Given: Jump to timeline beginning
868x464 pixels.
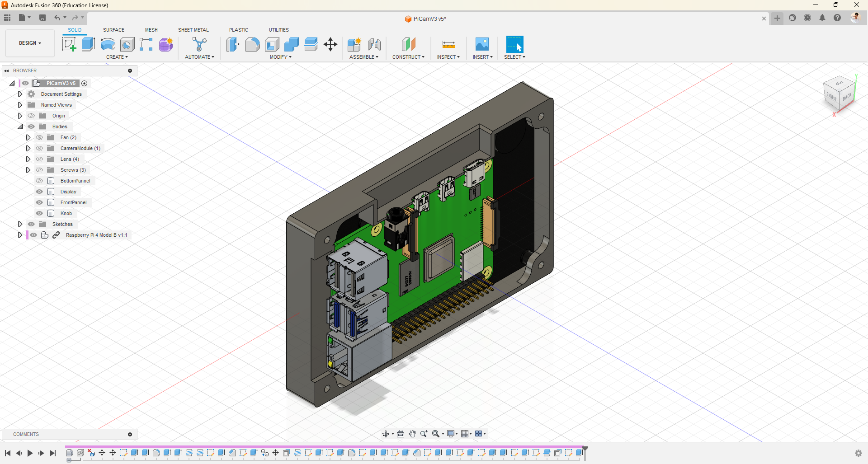Looking at the screenshot, I should 8,453.
